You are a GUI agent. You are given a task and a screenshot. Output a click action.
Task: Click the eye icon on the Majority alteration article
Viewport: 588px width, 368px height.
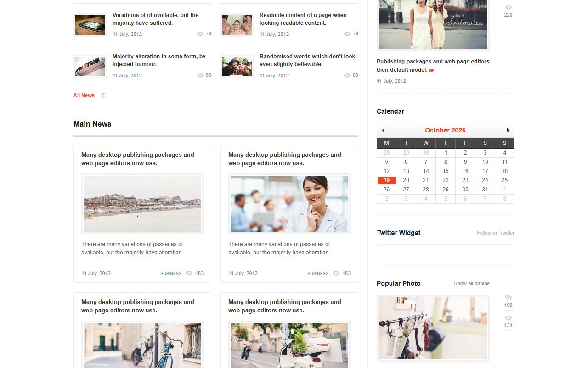[x=200, y=75]
